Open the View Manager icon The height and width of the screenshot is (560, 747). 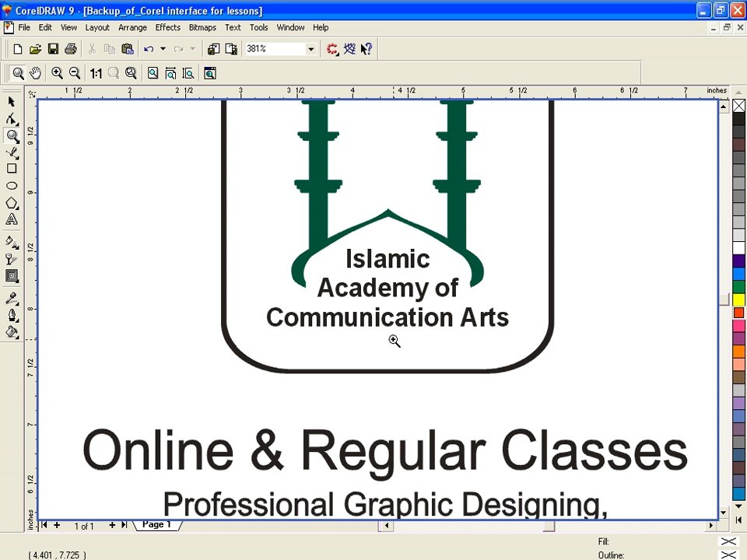(x=209, y=73)
